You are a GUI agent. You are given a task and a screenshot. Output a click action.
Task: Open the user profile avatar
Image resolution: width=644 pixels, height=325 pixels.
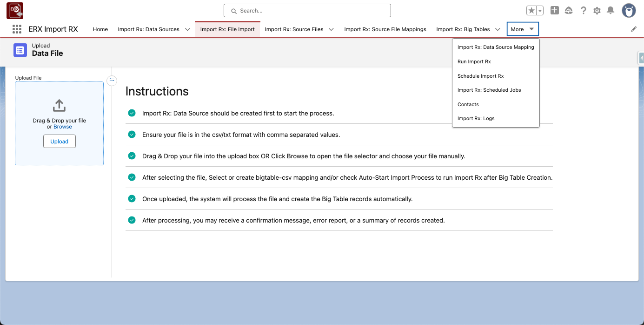(x=629, y=11)
